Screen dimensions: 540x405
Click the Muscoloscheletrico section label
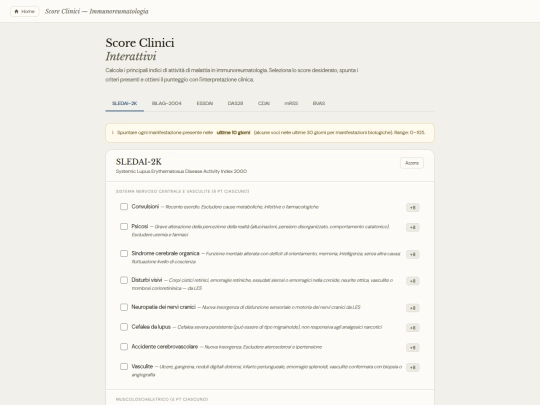click(x=162, y=399)
